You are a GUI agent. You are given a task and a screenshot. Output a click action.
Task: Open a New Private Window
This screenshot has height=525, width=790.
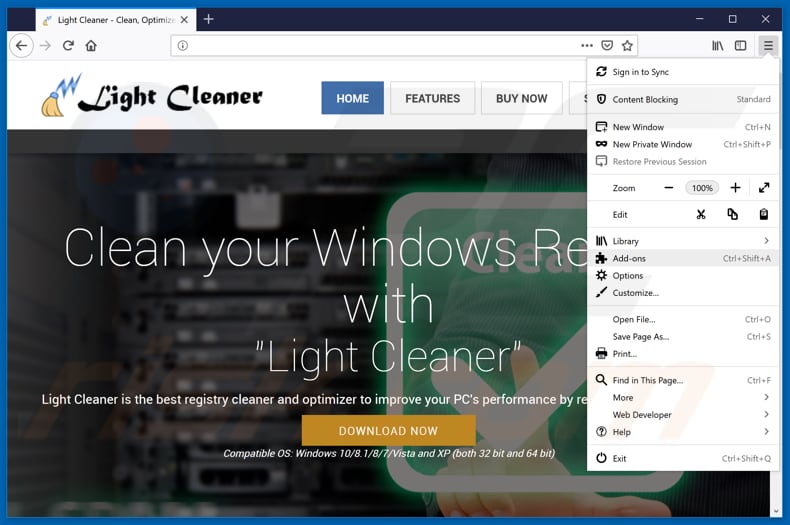683,144
